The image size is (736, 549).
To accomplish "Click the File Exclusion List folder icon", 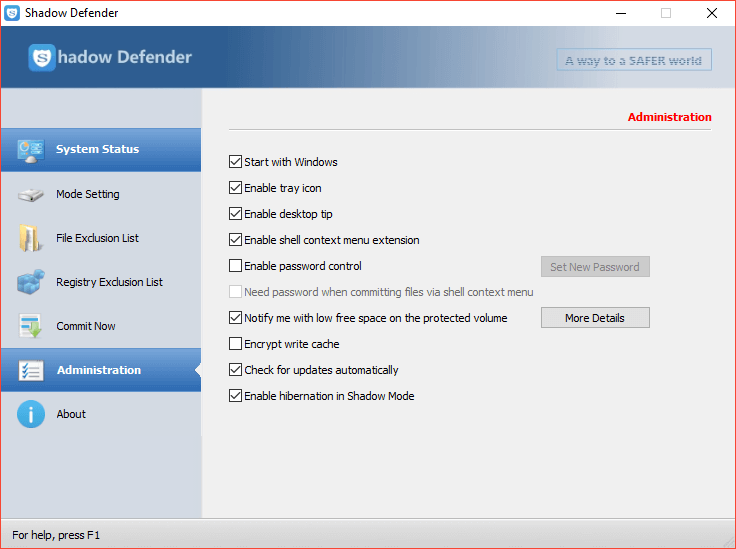I will coord(30,238).
